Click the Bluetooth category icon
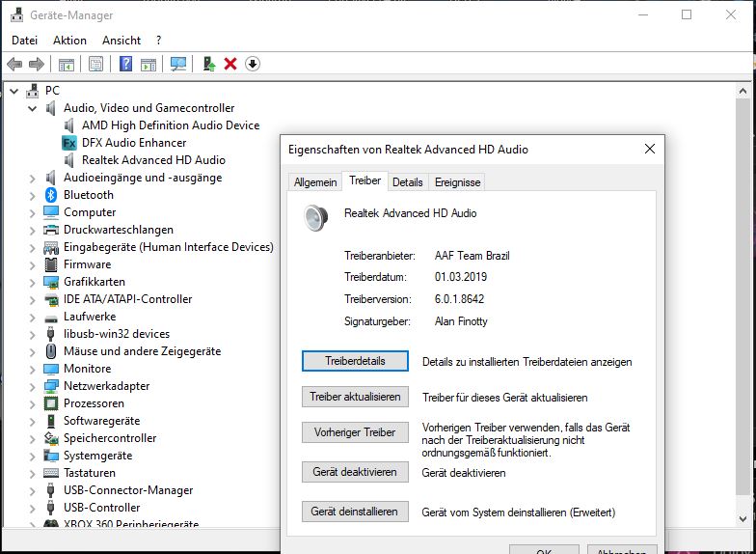Screen dimensions: 756x554 (x=51, y=195)
